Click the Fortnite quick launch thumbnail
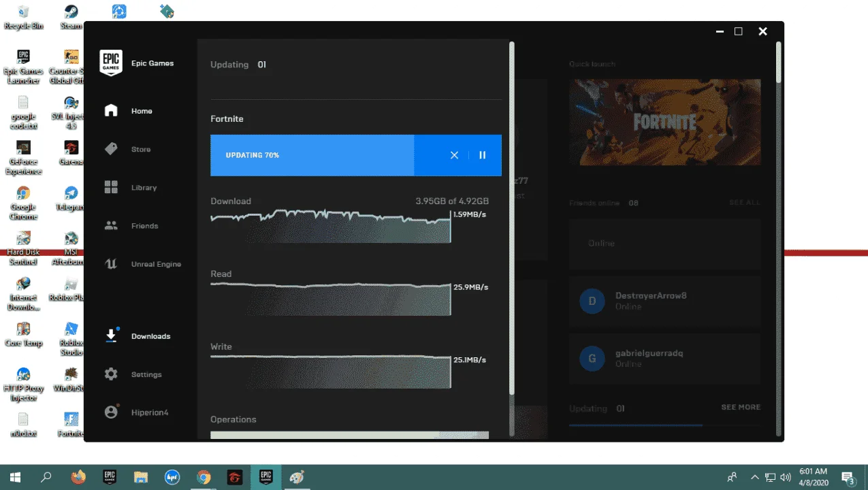 click(665, 122)
